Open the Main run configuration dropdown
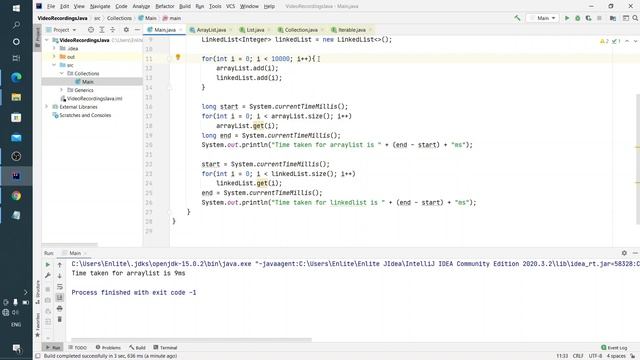Viewport: 640px width, 360px height. point(543,18)
